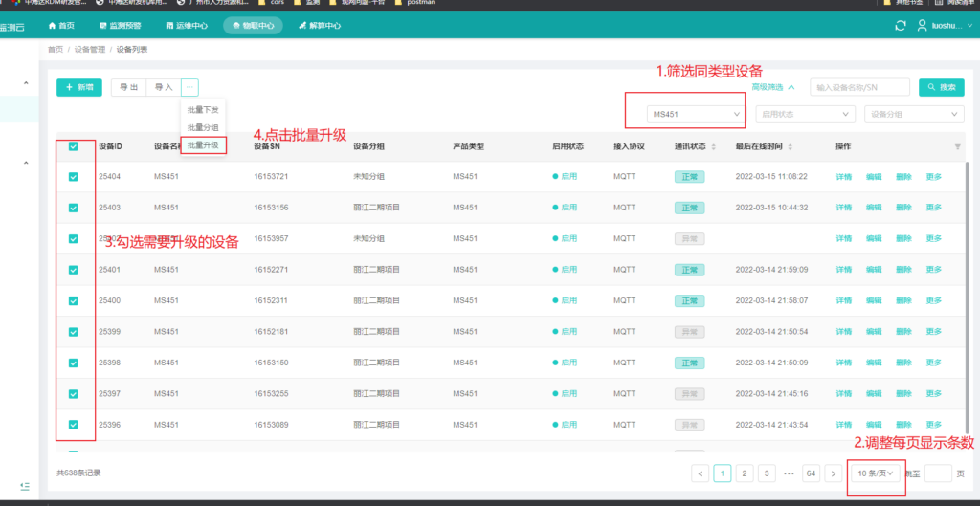Go to previous page with left arrow
Screen dimensions: 980x506
click(x=701, y=473)
